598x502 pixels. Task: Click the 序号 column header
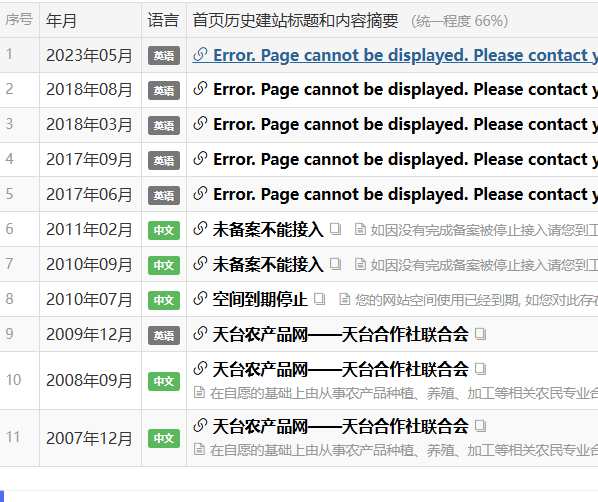click(x=19, y=19)
